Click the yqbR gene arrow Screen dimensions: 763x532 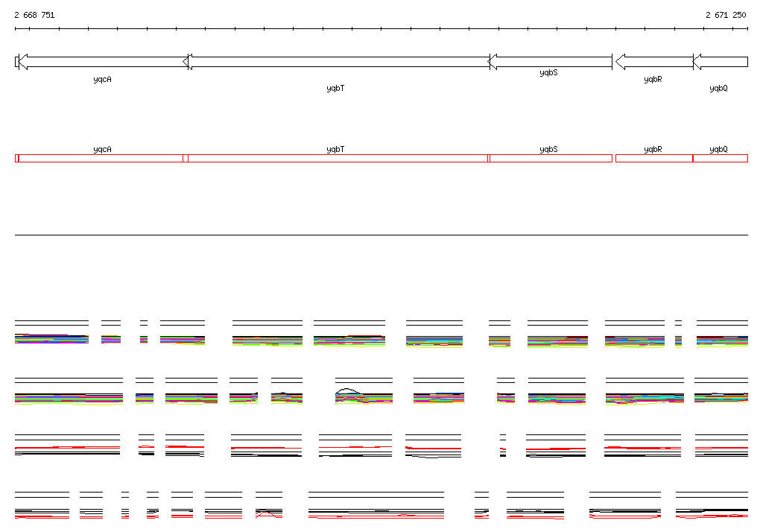pyautogui.click(x=654, y=62)
